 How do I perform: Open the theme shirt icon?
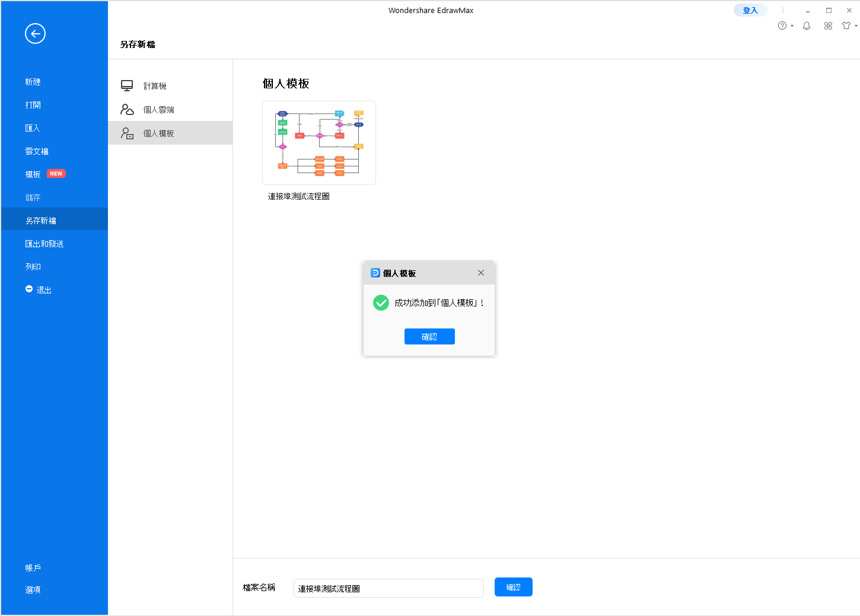846,25
